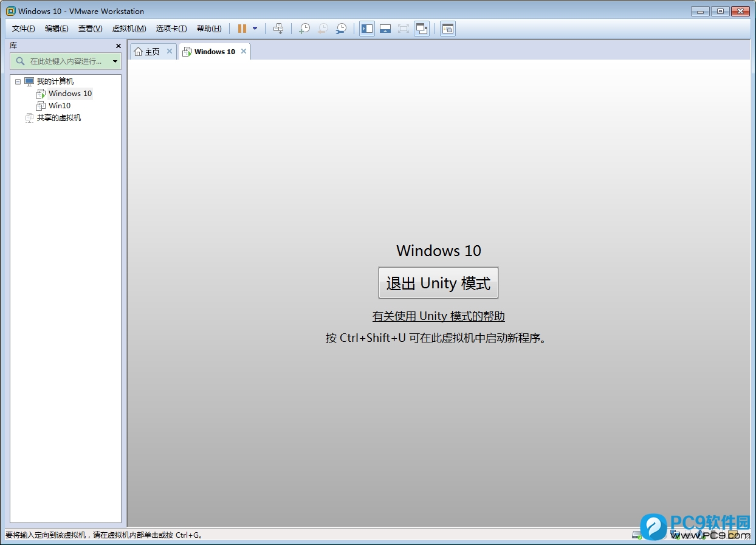Collapse the 我的计算机 tree node
Image resolution: width=756 pixels, height=545 pixels.
point(18,82)
